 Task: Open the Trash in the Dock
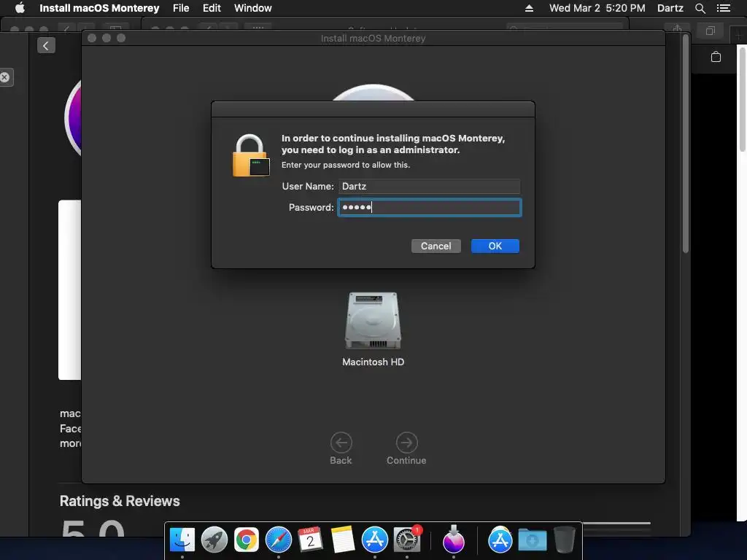pos(564,540)
